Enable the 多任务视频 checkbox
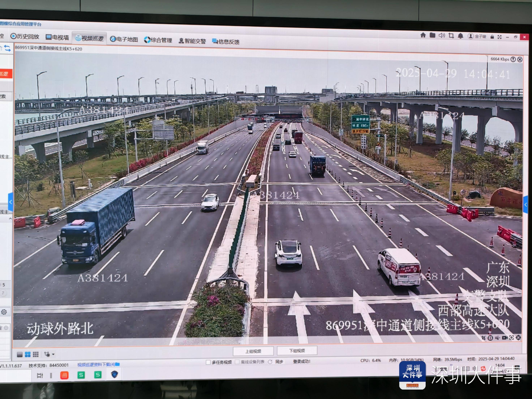The height and width of the screenshot is (399, 532). [208, 362]
